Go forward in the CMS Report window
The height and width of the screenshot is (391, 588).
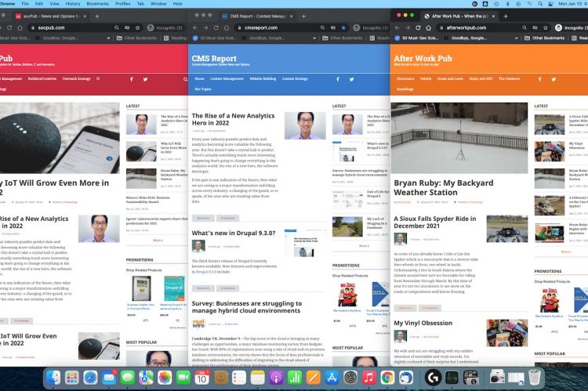pyautogui.click(x=205, y=27)
